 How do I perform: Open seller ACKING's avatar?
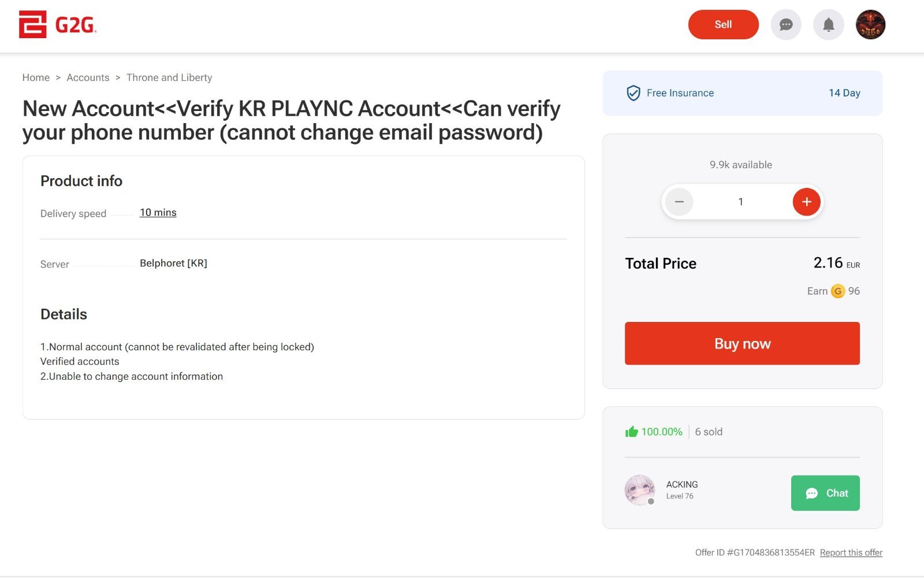pyautogui.click(x=640, y=490)
